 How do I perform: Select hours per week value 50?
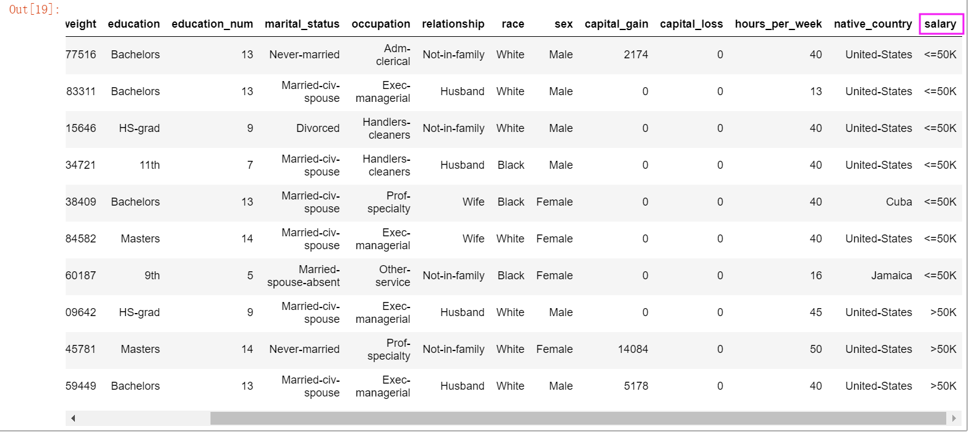pos(816,349)
